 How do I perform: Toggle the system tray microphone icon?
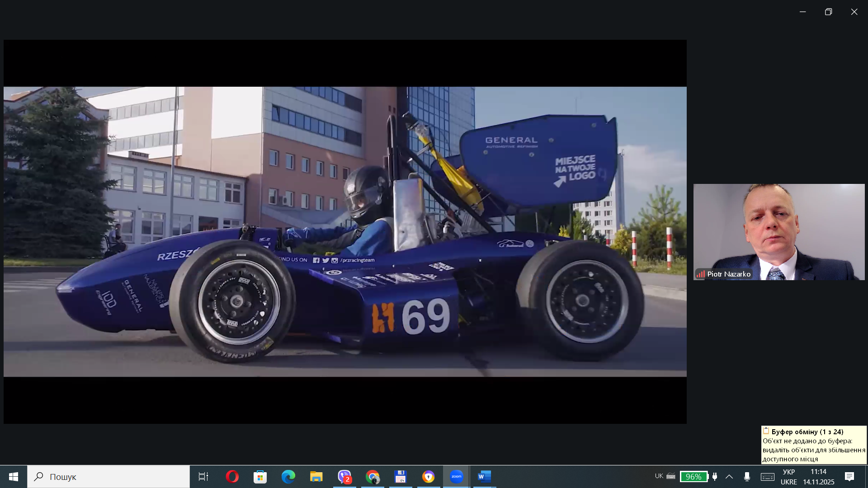(747, 477)
